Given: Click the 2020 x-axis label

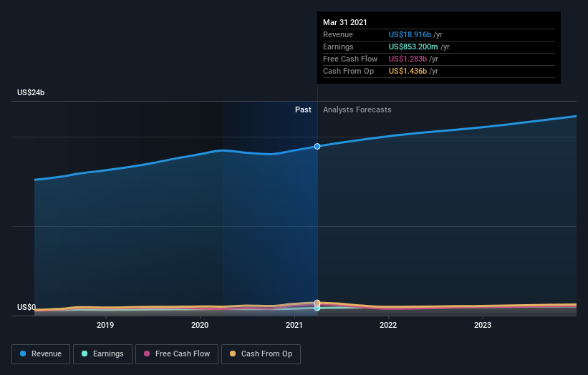Looking at the screenshot, I should click(200, 325).
